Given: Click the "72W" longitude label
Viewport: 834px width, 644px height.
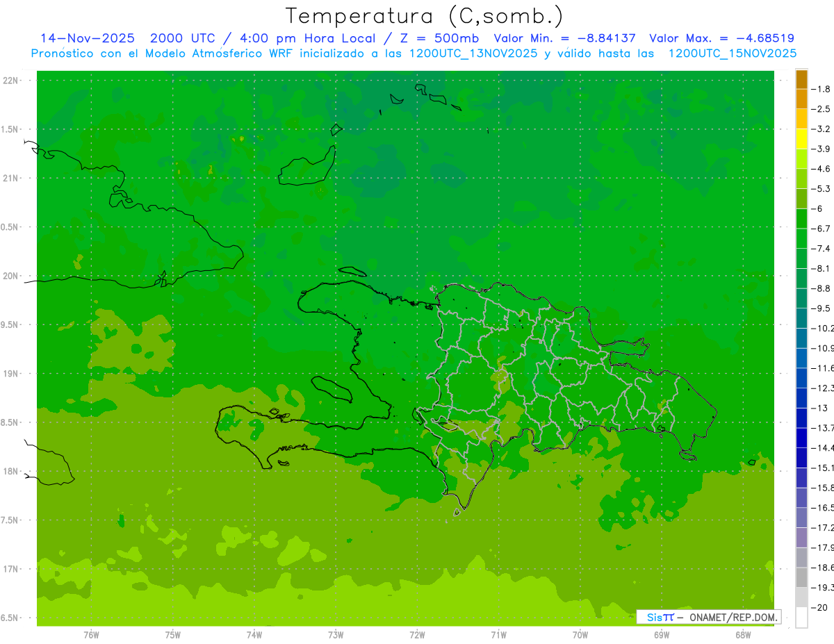Looking at the screenshot, I should pyautogui.click(x=417, y=635).
